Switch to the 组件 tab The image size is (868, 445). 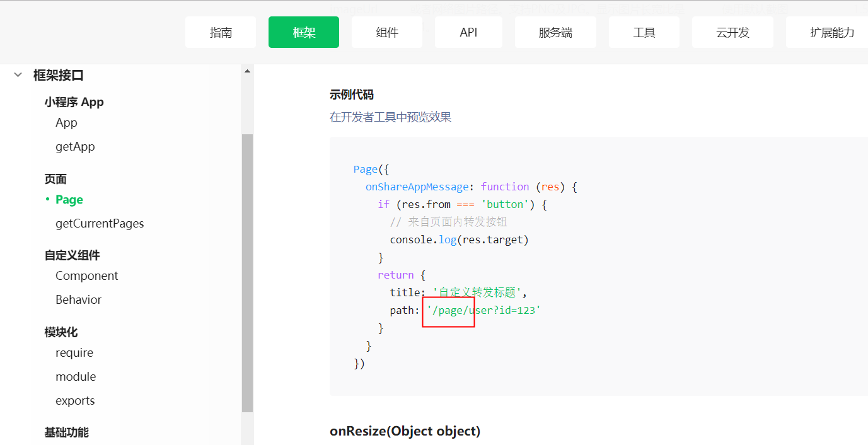pyautogui.click(x=387, y=32)
